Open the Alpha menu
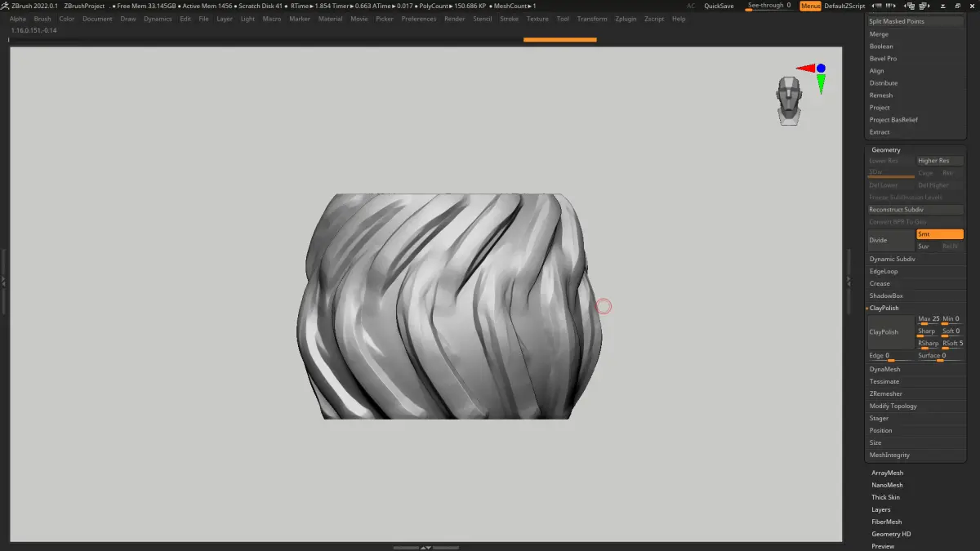This screenshot has height=551, width=980. [x=17, y=19]
